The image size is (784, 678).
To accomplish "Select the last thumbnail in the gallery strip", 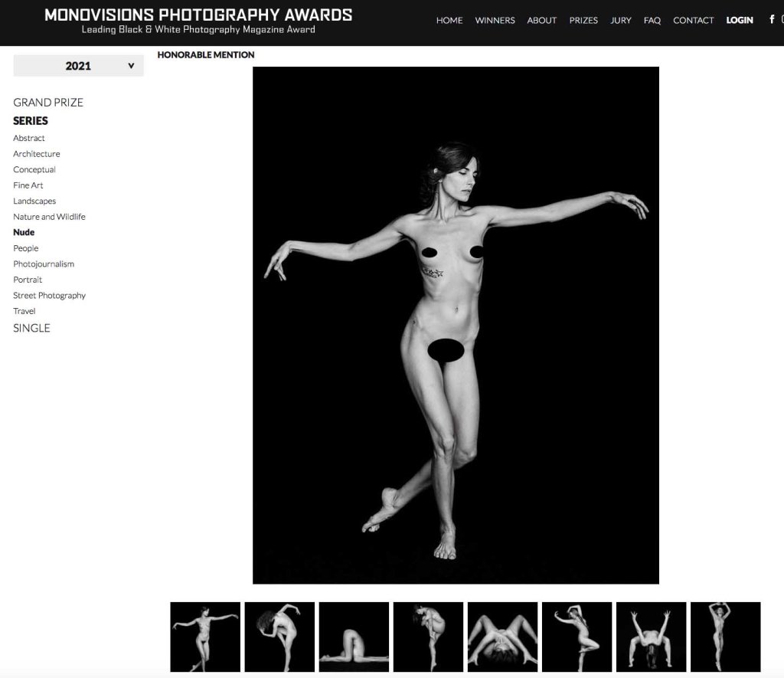I will pos(725,637).
